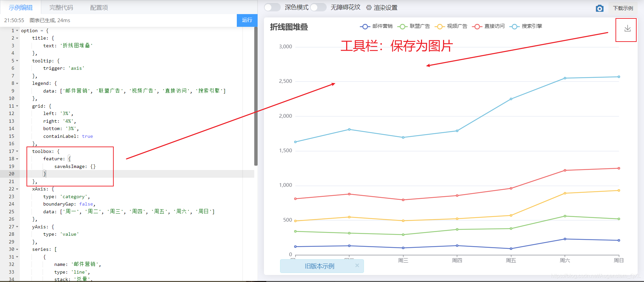The image size is (644, 282).
Task: Switch to 完整代码 tab
Action: click(x=61, y=7)
